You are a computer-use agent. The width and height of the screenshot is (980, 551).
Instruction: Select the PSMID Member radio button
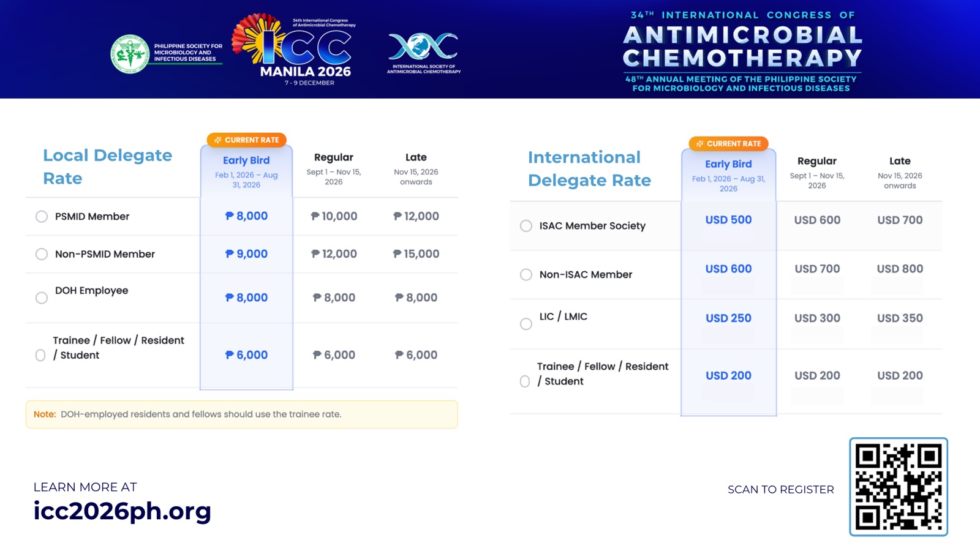[42, 217]
